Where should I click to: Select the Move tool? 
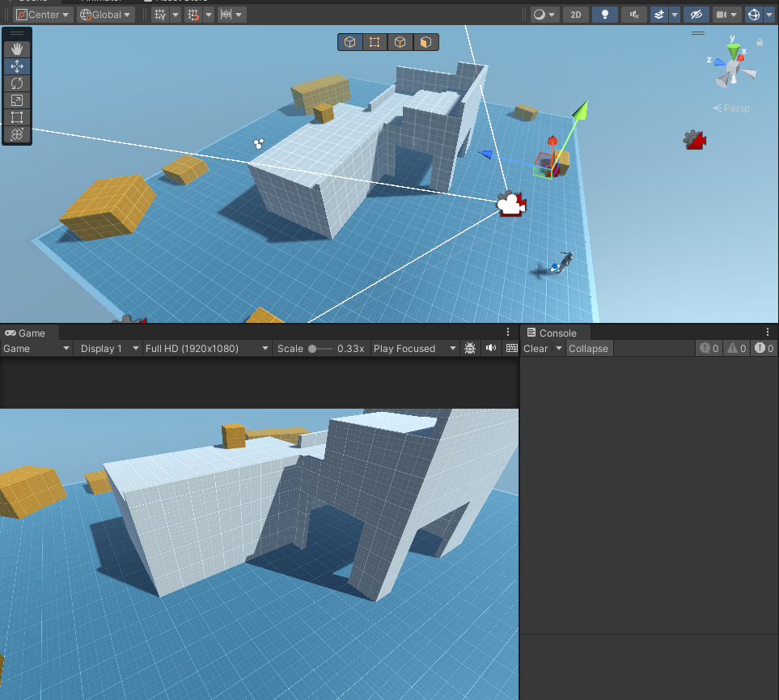[17, 66]
